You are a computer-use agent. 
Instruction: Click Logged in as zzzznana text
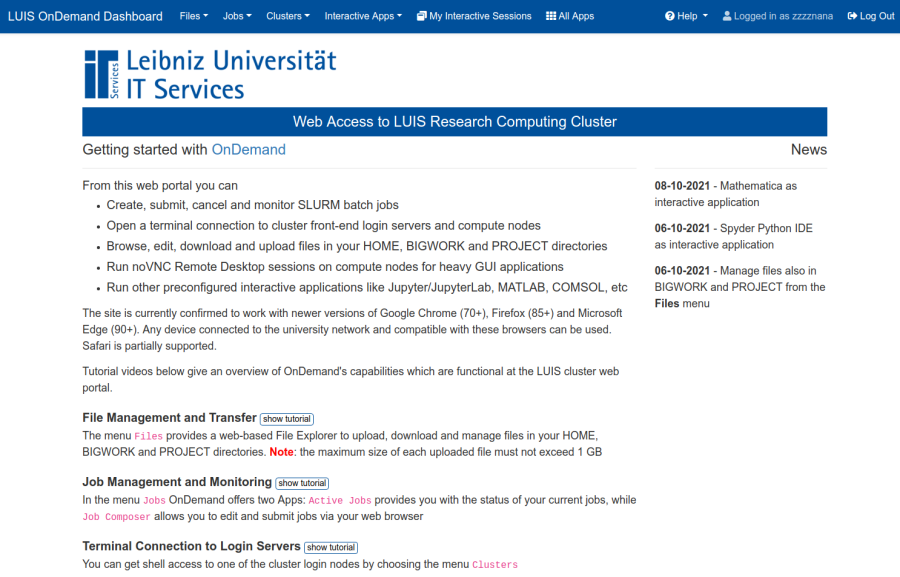pyautogui.click(x=783, y=16)
